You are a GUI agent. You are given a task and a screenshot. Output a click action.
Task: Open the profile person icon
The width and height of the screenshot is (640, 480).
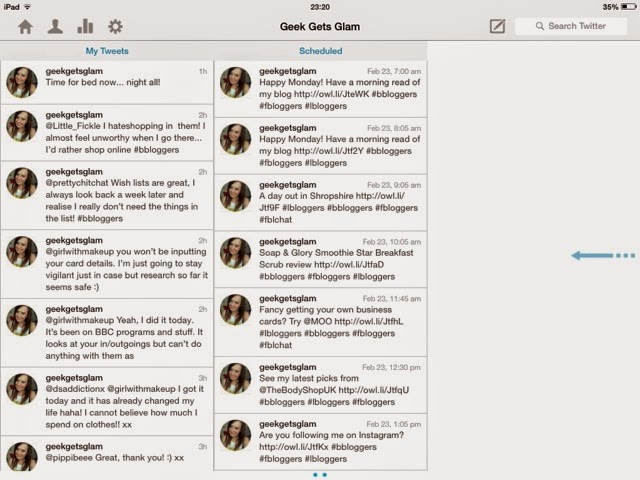pos(55,27)
